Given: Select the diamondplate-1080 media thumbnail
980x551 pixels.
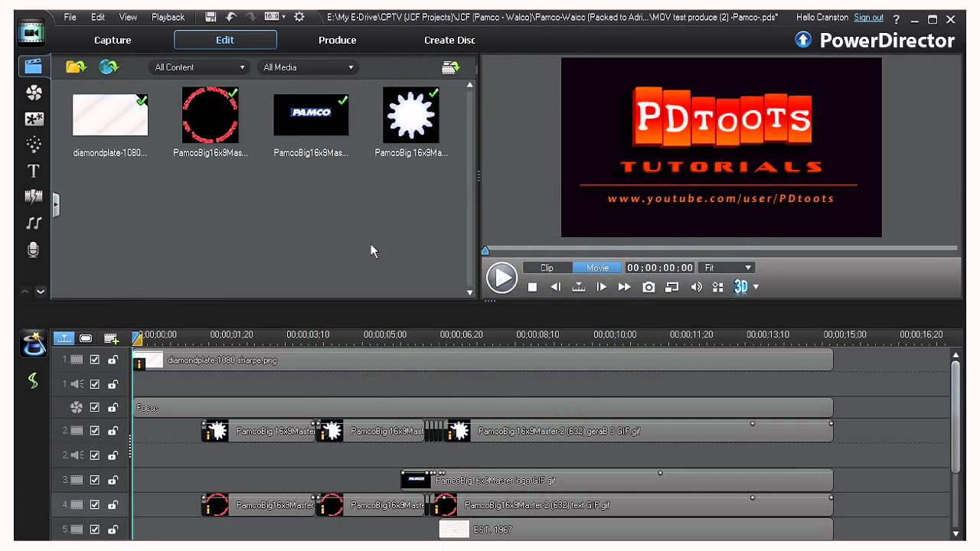Looking at the screenshot, I should (x=110, y=115).
